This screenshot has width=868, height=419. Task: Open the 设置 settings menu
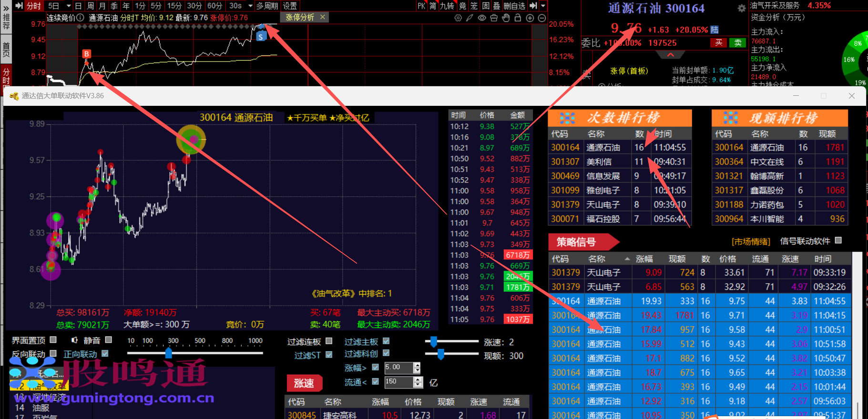tap(290, 6)
